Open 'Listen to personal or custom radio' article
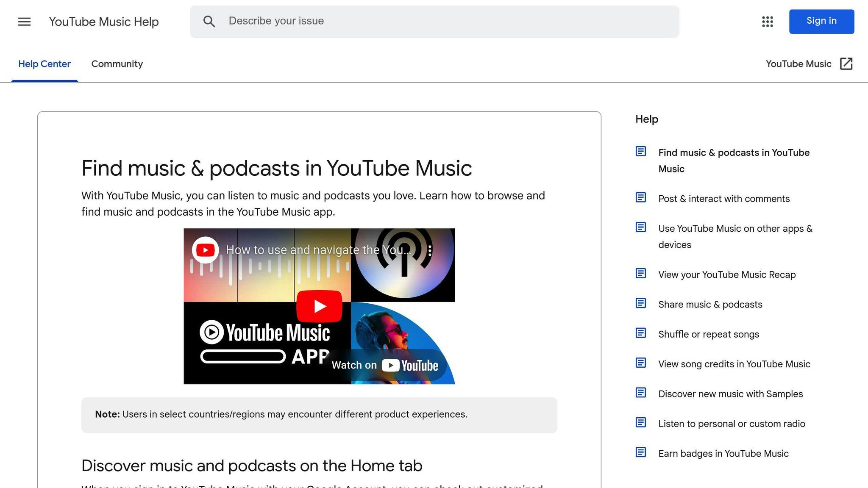 (732, 424)
